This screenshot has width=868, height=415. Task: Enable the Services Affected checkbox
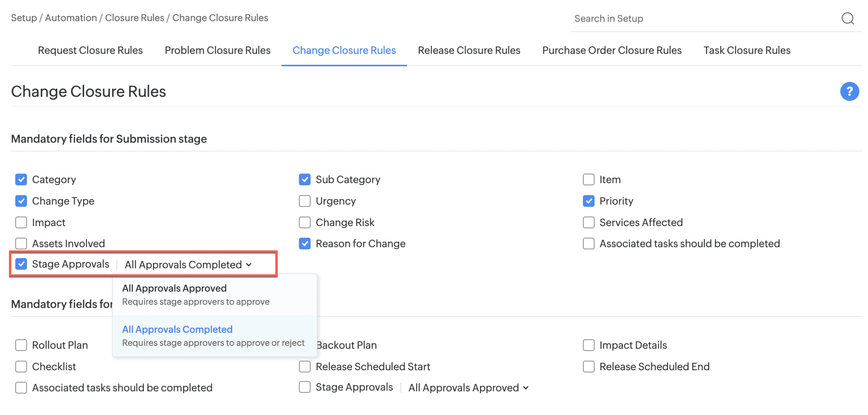(588, 222)
